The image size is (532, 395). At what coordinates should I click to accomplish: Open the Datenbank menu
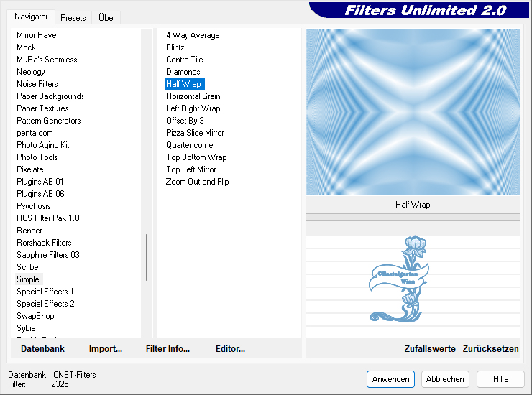tap(42, 349)
